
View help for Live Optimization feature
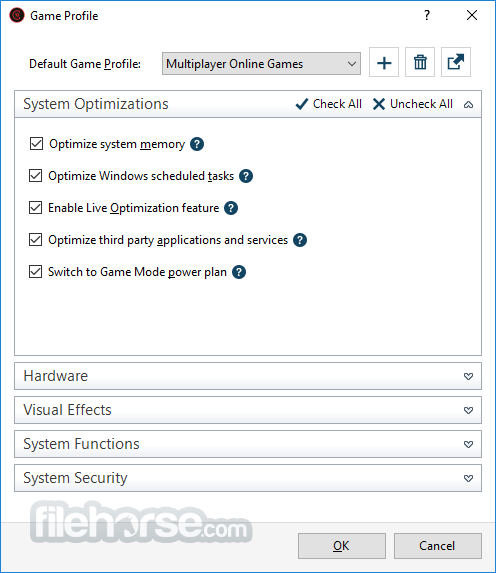click(231, 208)
